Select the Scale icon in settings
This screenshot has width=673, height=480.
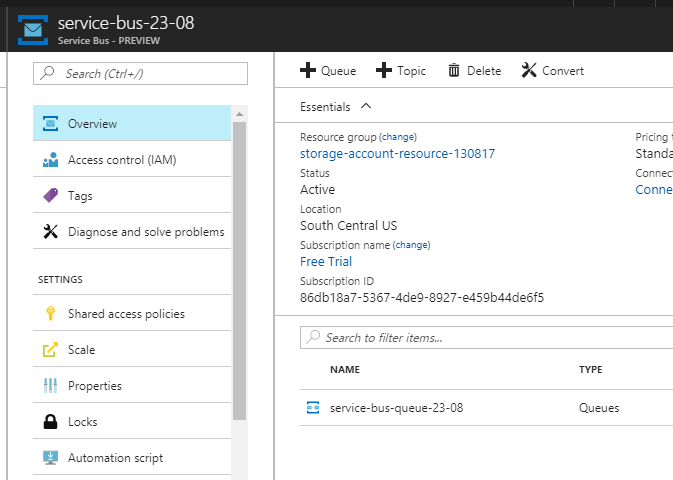pyautogui.click(x=50, y=350)
